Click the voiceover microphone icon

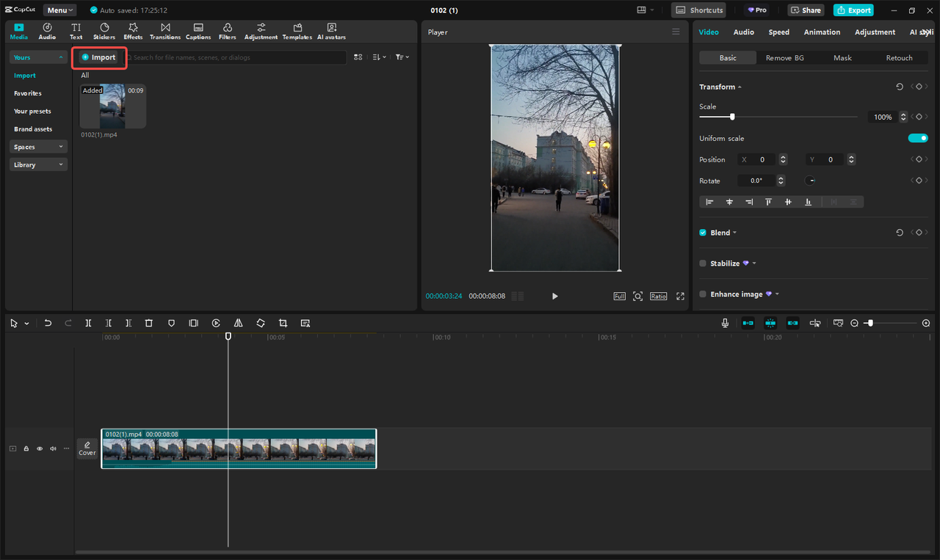pos(725,323)
